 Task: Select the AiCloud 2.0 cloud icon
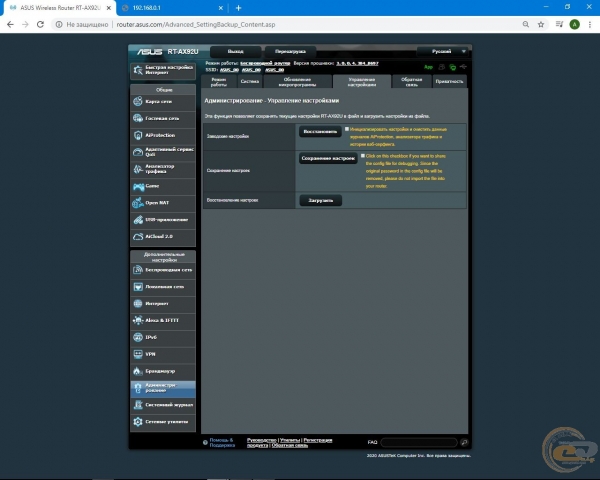(x=138, y=236)
